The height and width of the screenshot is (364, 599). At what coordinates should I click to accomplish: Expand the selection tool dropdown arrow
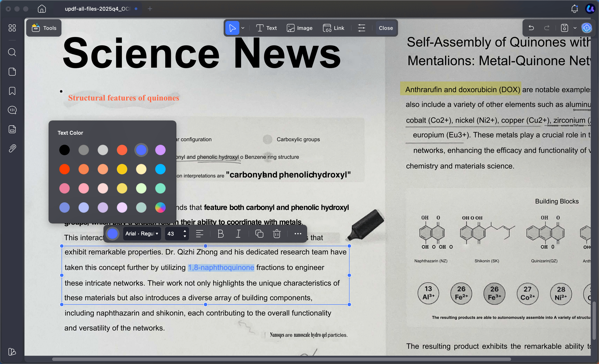click(243, 28)
